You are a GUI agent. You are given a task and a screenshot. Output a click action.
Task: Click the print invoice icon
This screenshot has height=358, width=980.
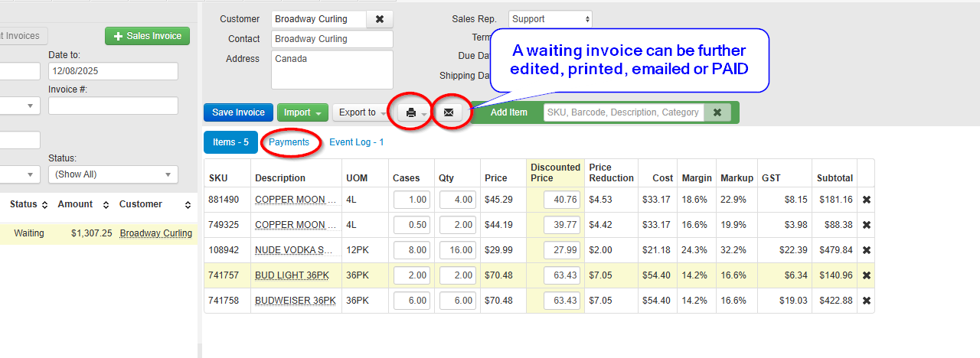pos(411,112)
